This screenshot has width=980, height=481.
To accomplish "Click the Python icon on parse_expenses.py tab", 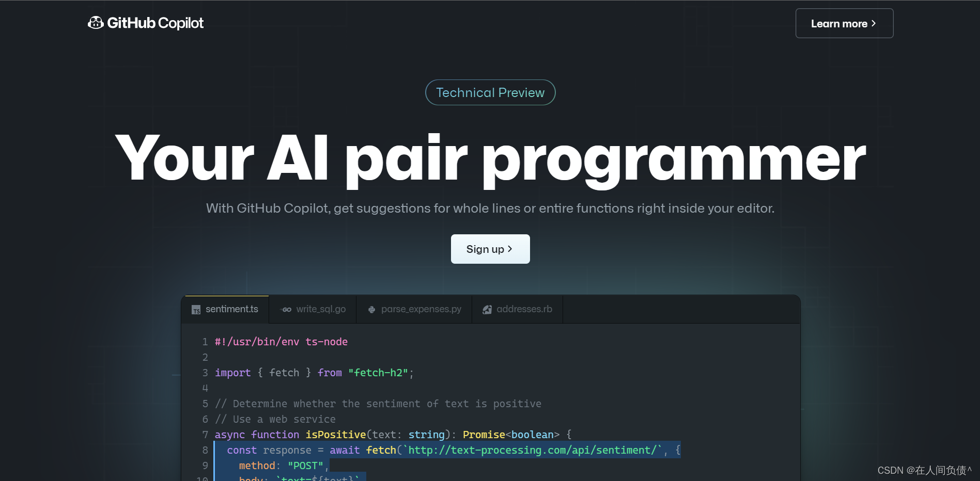I will click(x=371, y=310).
